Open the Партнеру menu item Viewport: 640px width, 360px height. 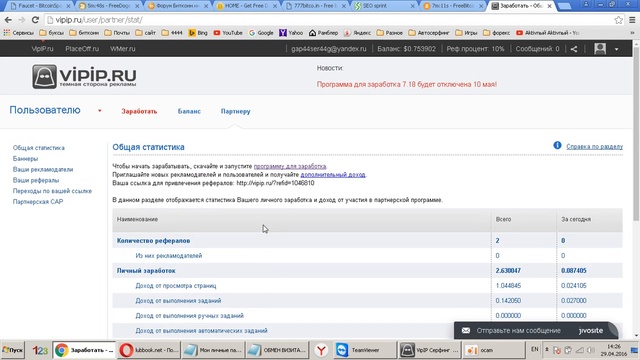[236, 111]
